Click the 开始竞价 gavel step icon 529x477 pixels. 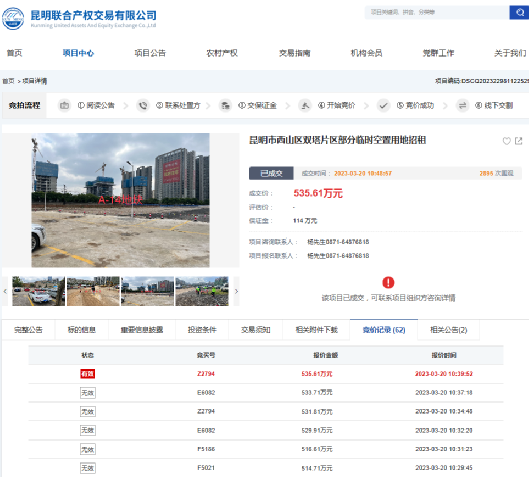click(x=305, y=106)
